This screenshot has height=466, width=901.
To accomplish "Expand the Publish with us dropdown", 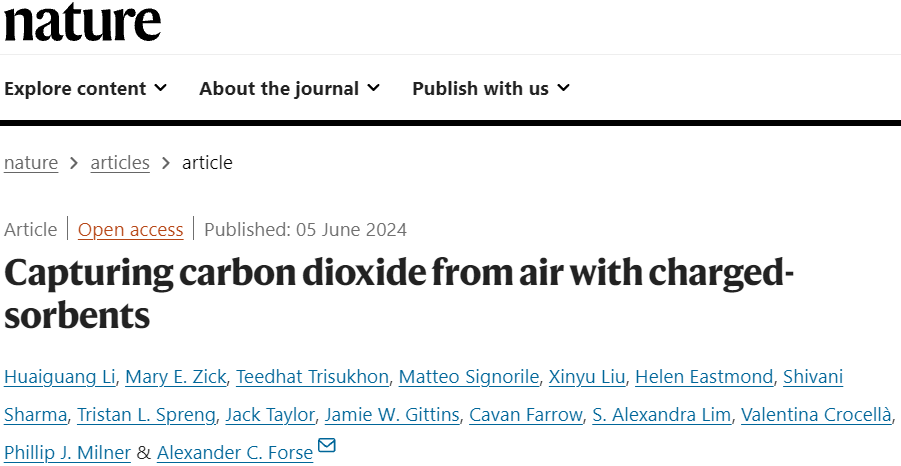I will click(x=491, y=88).
